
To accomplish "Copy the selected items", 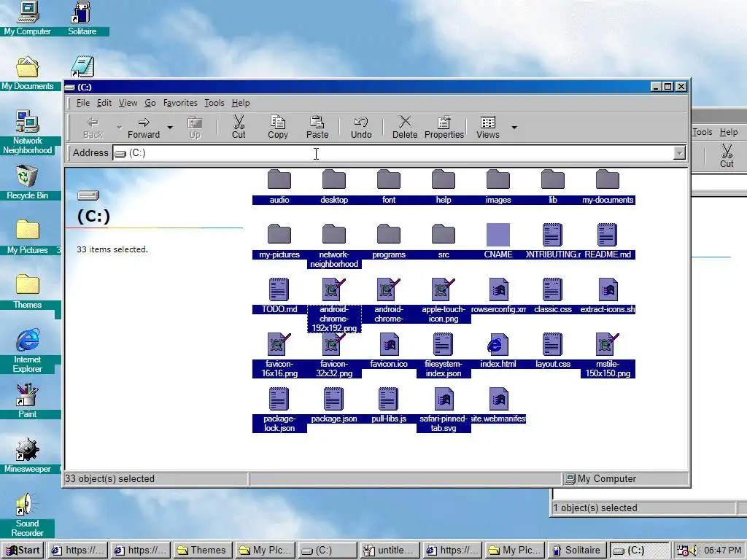I will [278, 128].
